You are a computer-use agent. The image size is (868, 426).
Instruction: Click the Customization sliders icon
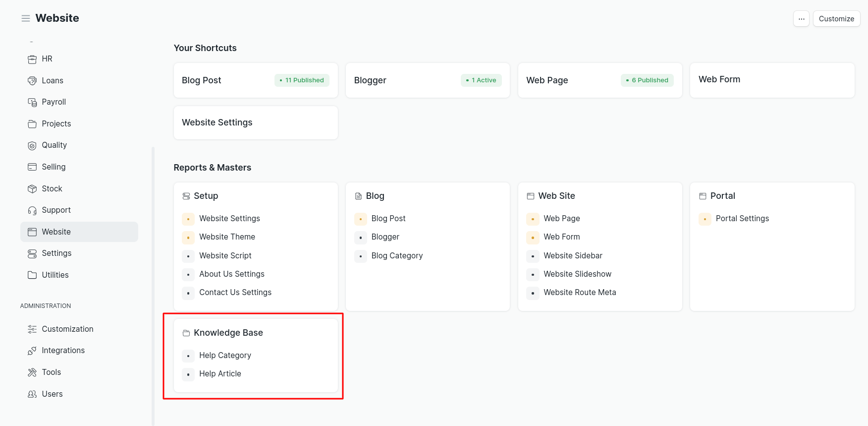coord(32,329)
